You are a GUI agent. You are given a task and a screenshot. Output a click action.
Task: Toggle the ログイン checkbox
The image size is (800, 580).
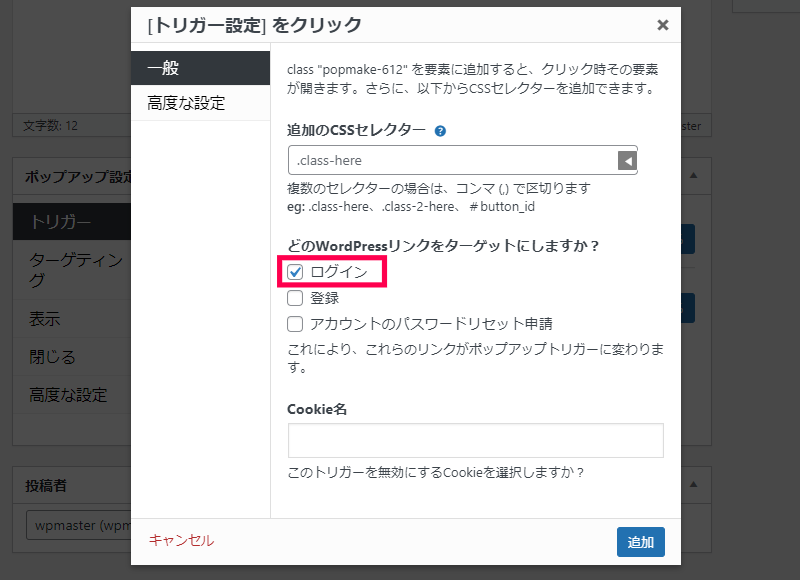295,272
